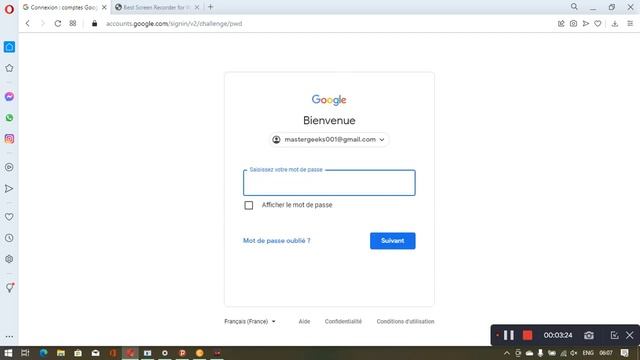
Task: Show hidden system tray icons chevron
Action: click(x=507, y=353)
